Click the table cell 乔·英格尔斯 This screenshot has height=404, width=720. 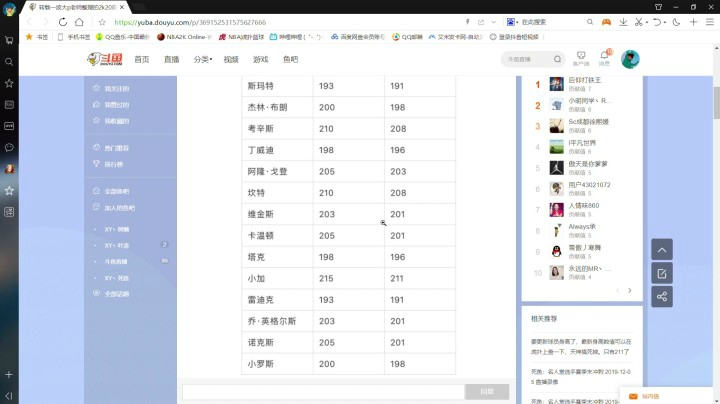click(277, 321)
